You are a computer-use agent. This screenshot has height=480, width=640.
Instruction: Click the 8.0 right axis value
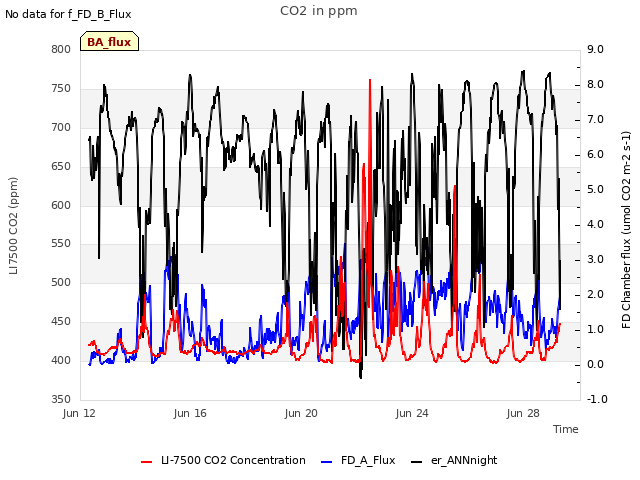(596, 84)
